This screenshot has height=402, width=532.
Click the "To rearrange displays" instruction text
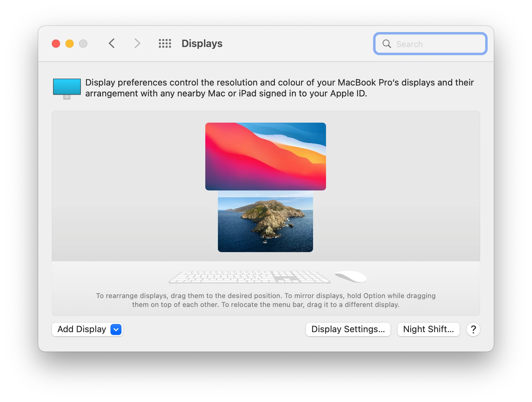[x=266, y=300]
